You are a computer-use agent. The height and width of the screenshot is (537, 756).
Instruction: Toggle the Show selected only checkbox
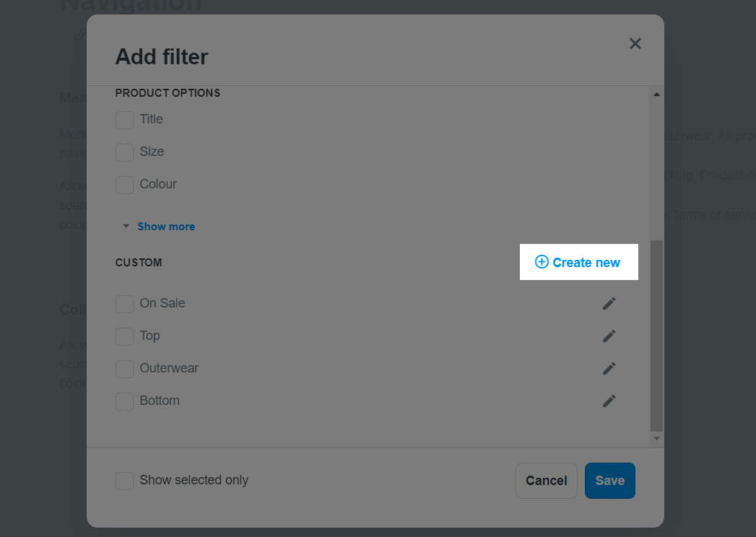(124, 481)
